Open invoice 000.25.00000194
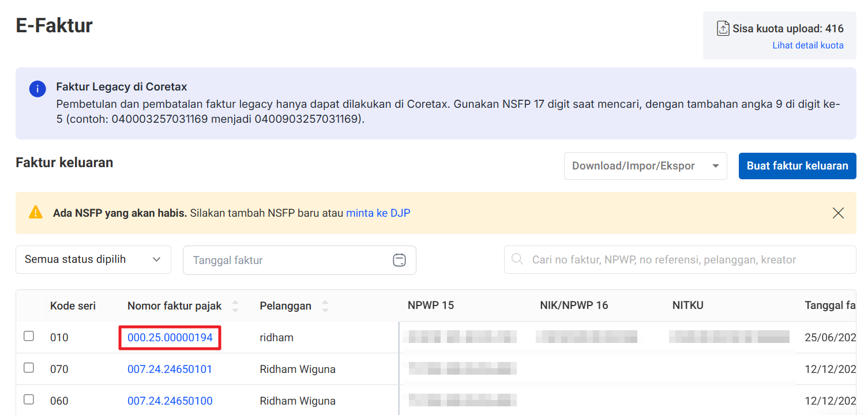 pos(170,338)
